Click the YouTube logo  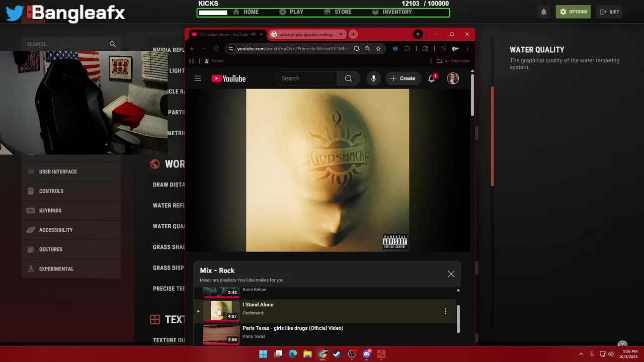(x=228, y=78)
